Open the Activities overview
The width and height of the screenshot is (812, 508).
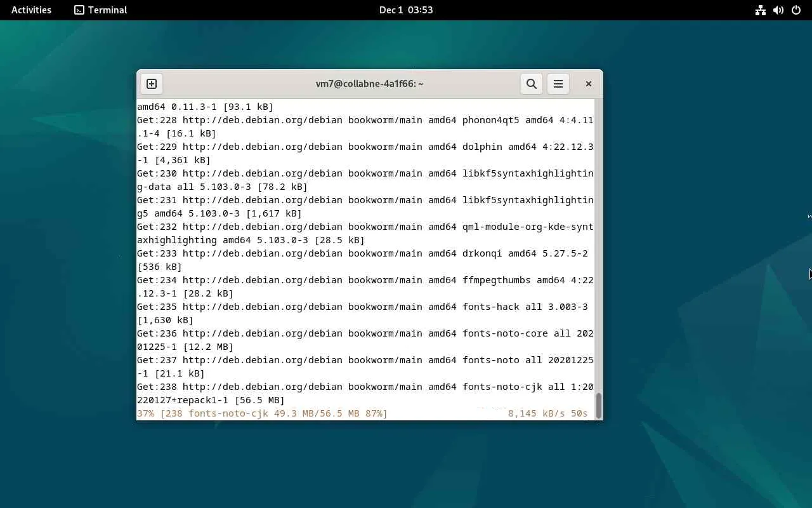point(31,10)
